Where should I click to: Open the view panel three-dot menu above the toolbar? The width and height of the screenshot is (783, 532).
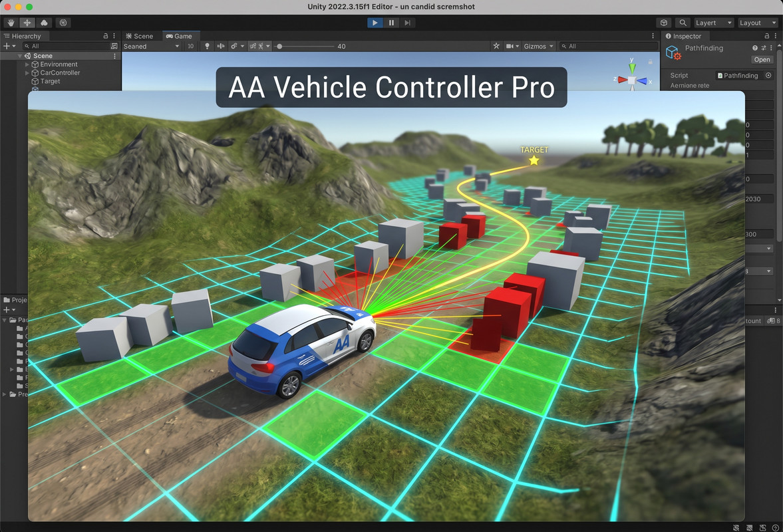pyautogui.click(x=653, y=36)
